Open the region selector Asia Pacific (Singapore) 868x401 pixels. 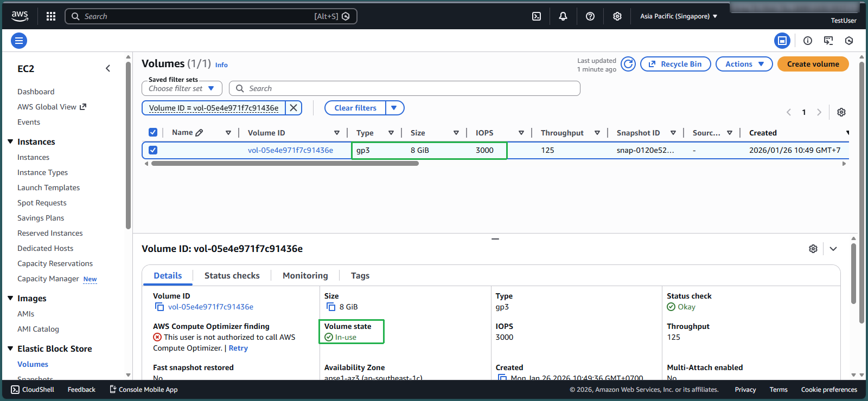tap(678, 16)
